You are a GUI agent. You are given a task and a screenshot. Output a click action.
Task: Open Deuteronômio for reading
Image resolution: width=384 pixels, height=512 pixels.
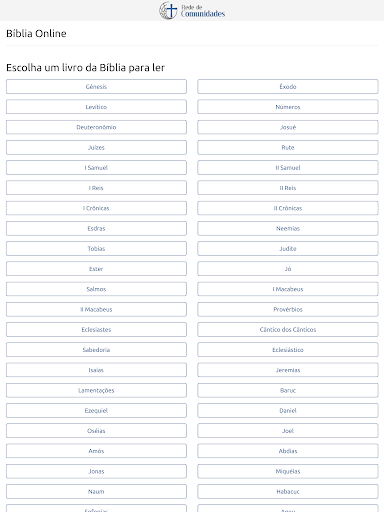(96, 127)
